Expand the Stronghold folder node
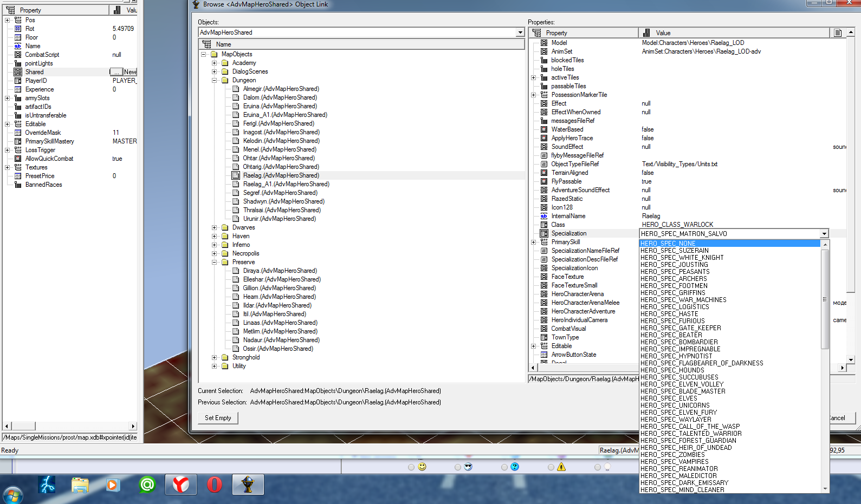This screenshot has width=861, height=504. 215,357
